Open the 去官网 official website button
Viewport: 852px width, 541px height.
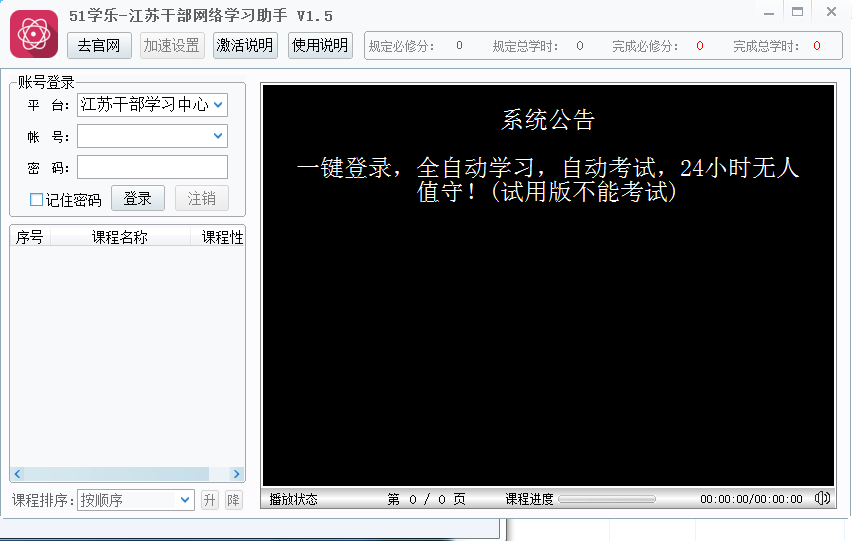coord(99,45)
